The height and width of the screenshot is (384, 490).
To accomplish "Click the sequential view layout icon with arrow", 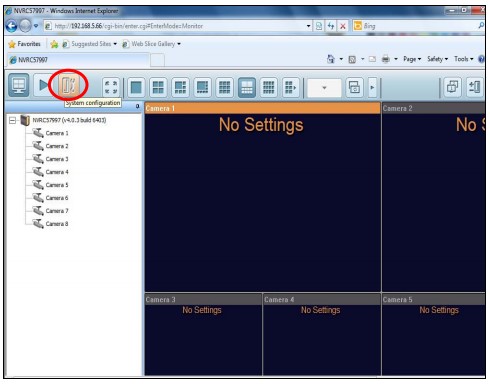I will click(291, 87).
